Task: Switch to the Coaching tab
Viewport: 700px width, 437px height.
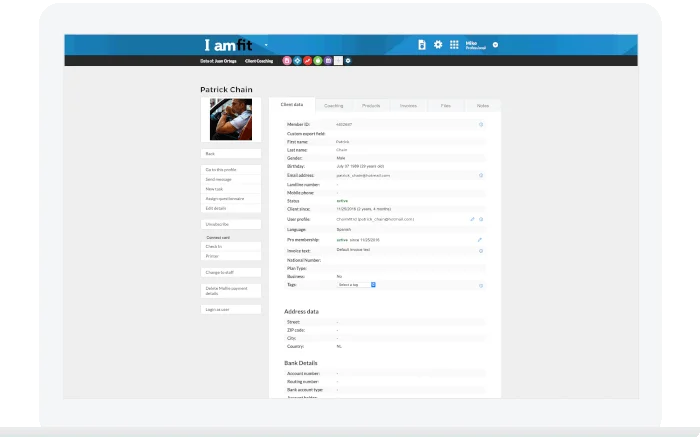Action: (x=333, y=105)
